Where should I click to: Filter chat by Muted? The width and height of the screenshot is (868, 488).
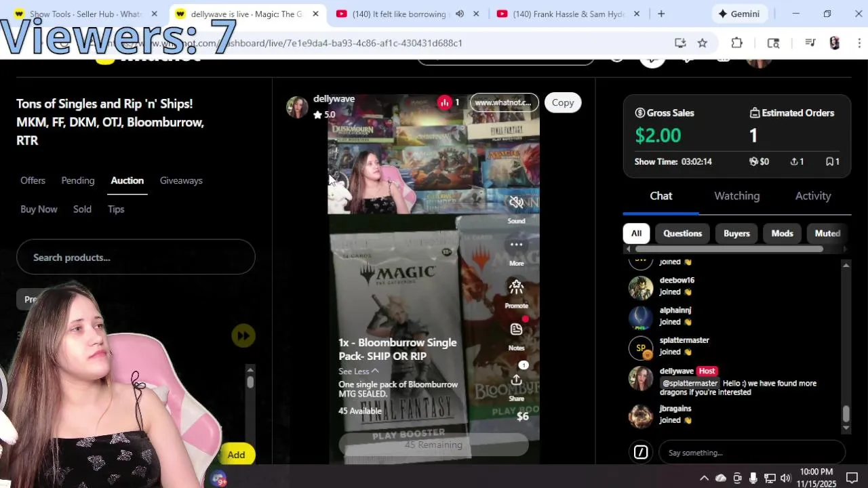point(827,233)
